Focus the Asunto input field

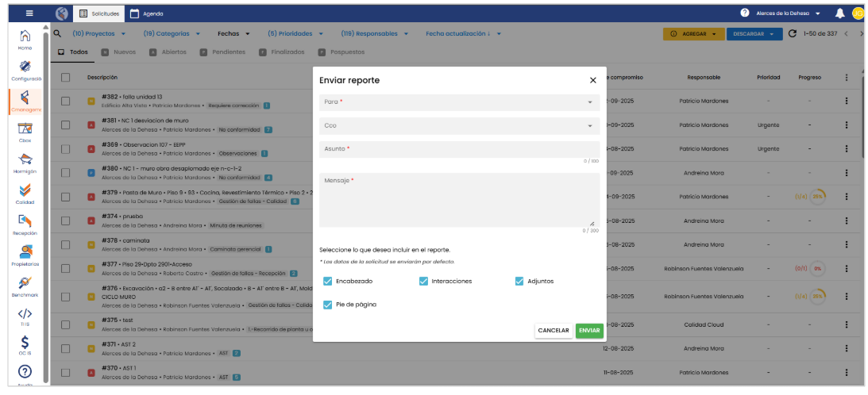click(460, 149)
